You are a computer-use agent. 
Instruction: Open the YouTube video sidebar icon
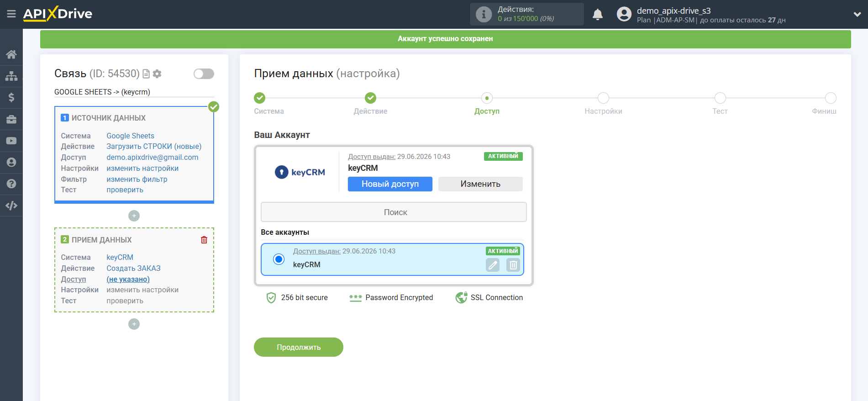point(11,141)
